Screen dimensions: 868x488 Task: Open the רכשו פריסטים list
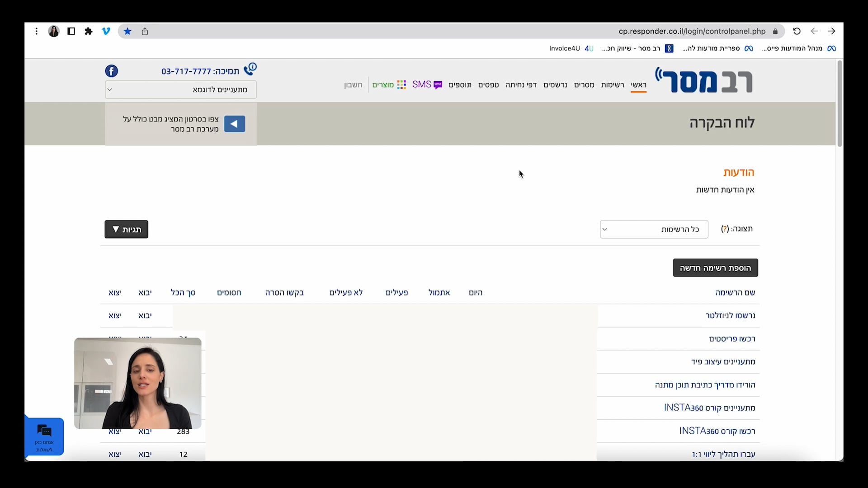tap(732, 339)
